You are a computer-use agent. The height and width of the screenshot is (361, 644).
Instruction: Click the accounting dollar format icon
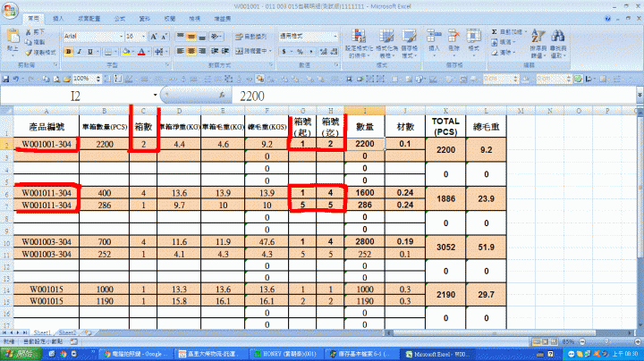point(284,52)
